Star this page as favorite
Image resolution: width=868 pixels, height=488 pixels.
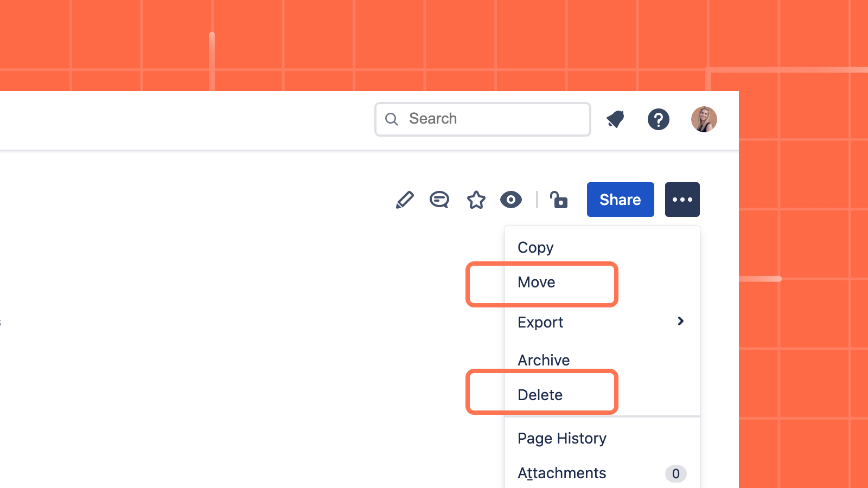pyautogui.click(x=476, y=200)
